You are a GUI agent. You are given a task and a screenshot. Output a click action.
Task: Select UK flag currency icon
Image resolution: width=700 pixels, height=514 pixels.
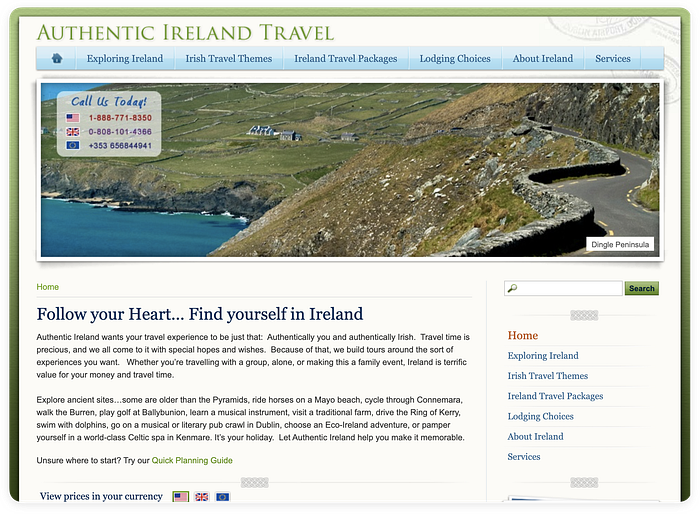click(x=201, y=496)
